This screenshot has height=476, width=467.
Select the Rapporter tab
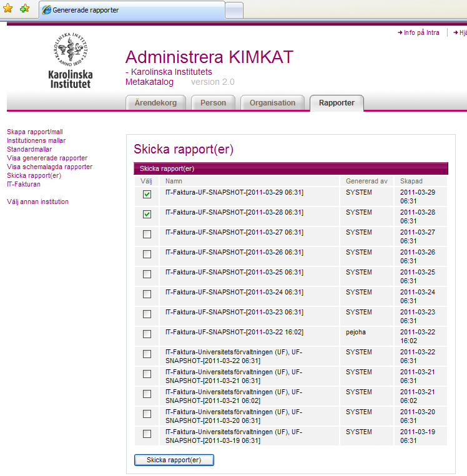[x=337, y=103]
